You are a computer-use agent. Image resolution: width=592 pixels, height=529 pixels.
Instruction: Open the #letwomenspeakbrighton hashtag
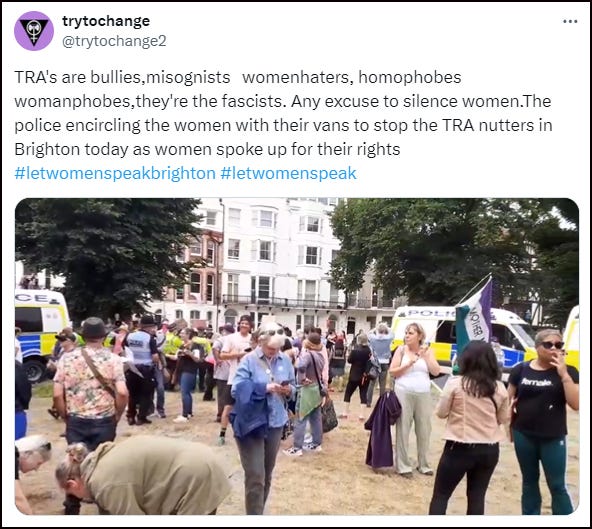pyautogui.click(x=115, y=173)
